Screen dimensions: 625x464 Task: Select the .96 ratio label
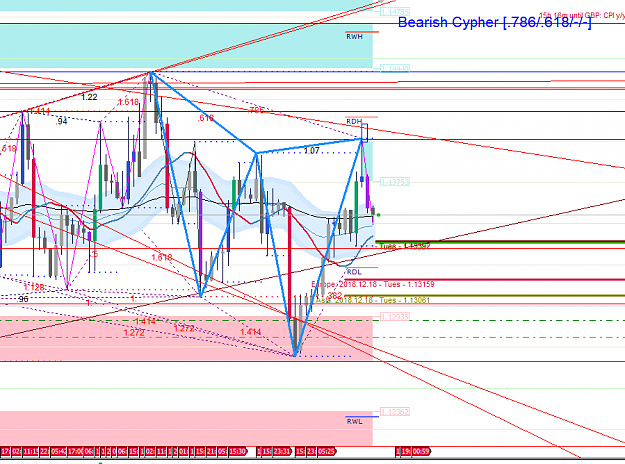tap(23, 299)
